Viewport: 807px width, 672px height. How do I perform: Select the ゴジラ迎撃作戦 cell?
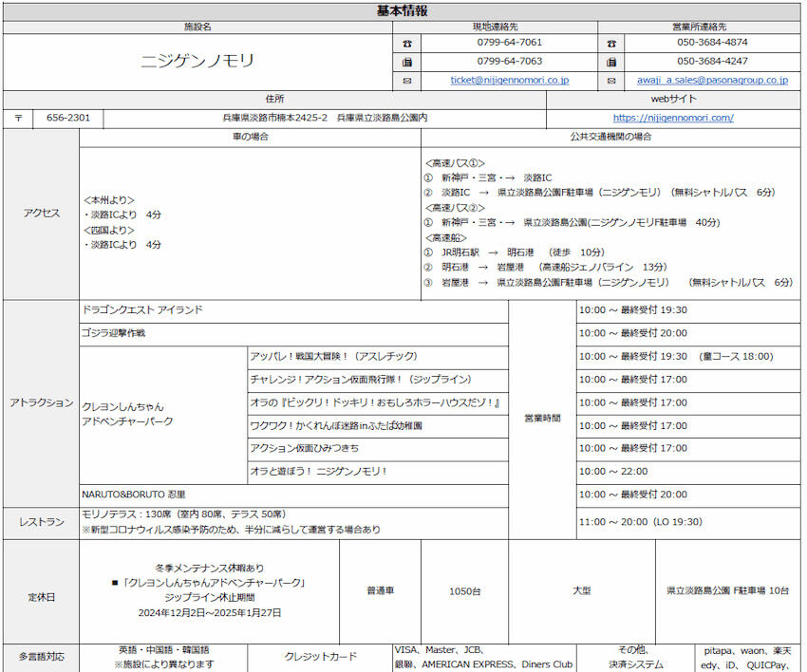pyautogui.click(x=294, y=334)
